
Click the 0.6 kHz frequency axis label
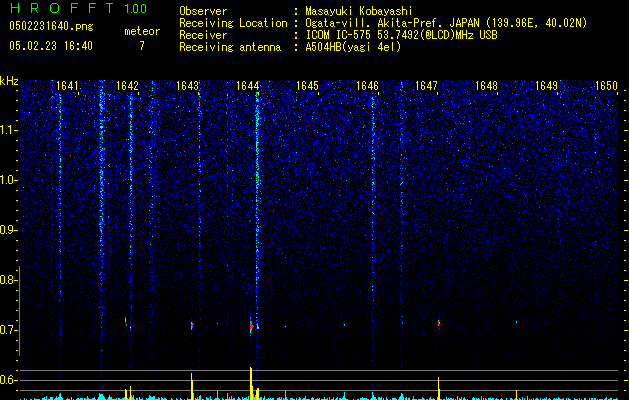[9, 380]
